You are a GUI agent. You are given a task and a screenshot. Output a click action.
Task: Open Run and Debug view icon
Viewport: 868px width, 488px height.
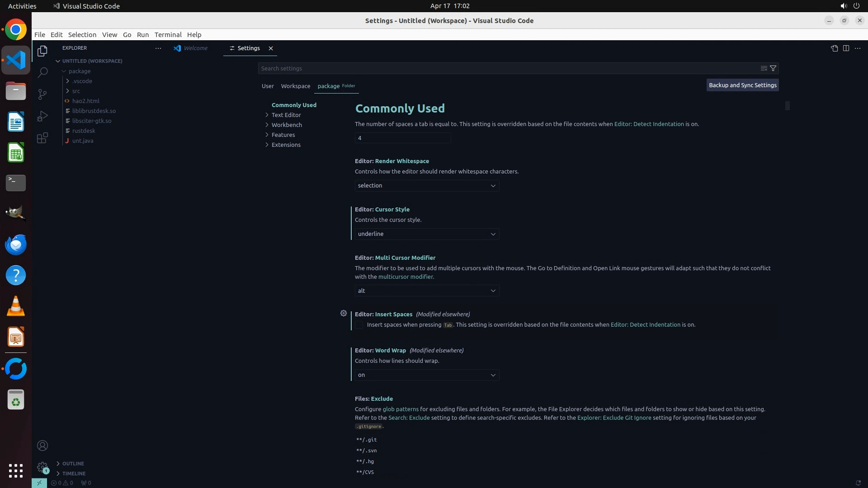point(42,116)
